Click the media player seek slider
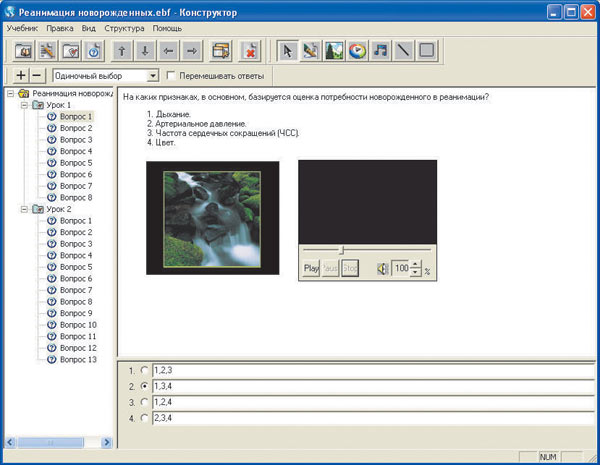600x465 pixels. click(x=341, y=250)
